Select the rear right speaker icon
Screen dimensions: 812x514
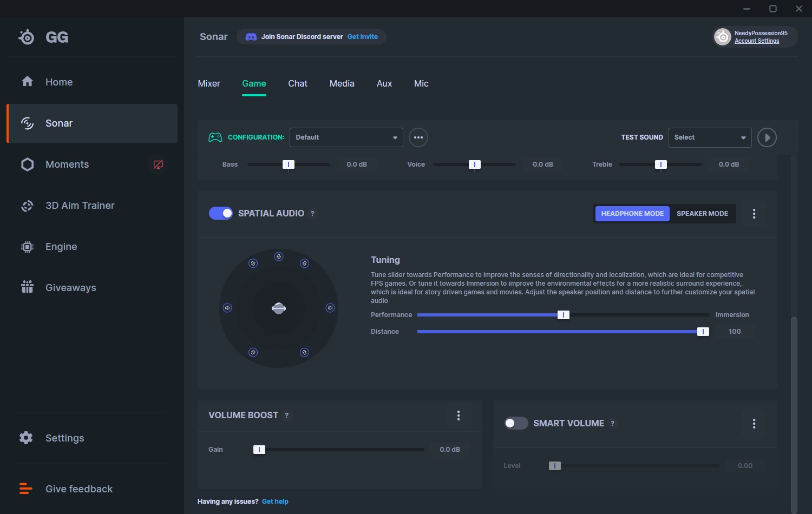(305, 352)
